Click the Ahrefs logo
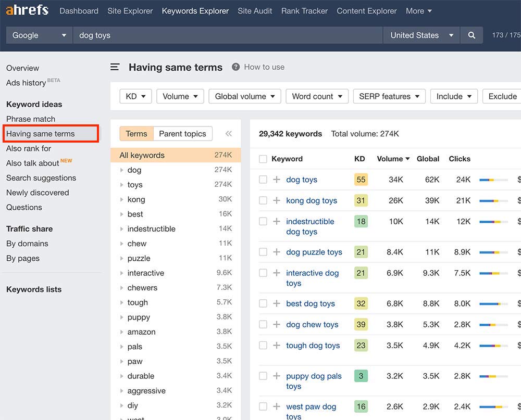 click(27, 10)
